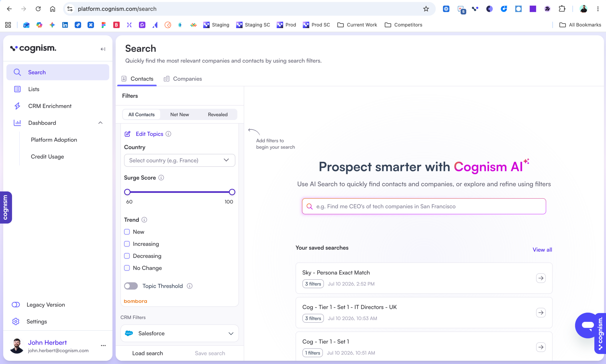Screen dimensions: 606x364
Task: Show Surge Score info tooltip
Action: click(161, 178)
